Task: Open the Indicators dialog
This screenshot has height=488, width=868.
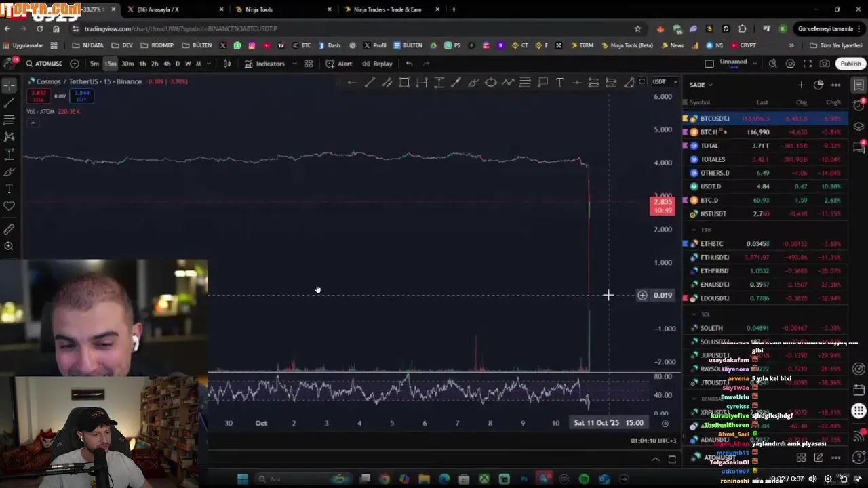Action: point(265,64)
